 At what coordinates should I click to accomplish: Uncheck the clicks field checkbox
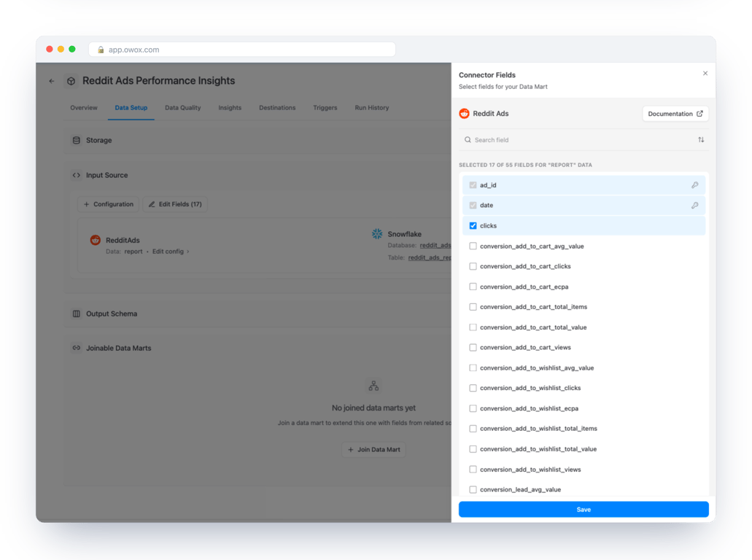pos(473,226)
